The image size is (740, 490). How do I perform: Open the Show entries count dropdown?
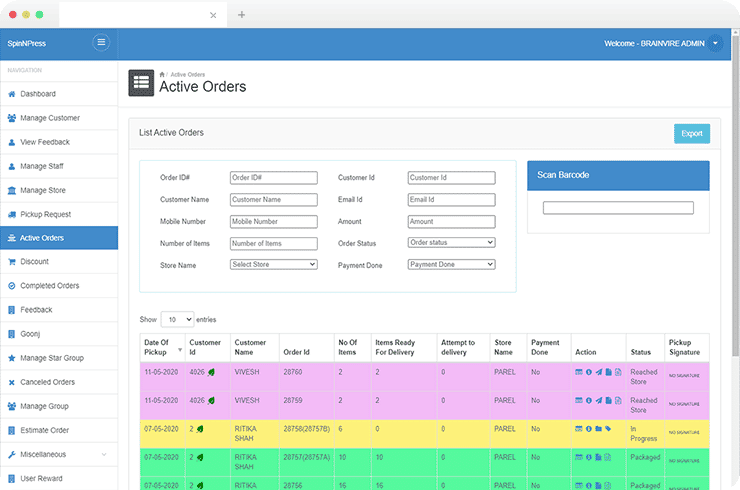pyautogui.click(x=177, y=320)
